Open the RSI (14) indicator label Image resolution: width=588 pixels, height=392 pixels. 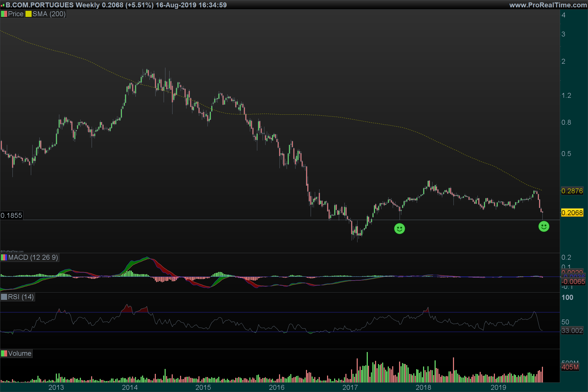(x=21, y=297)
